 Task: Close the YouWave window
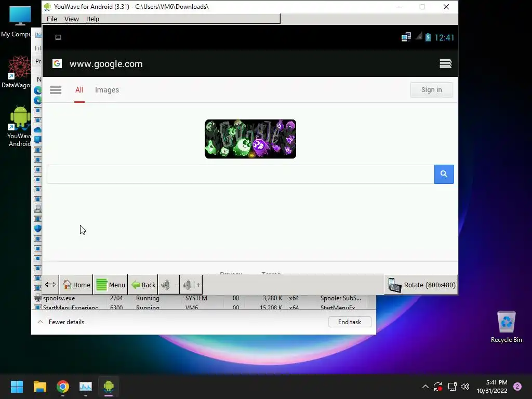pos(446,7)
